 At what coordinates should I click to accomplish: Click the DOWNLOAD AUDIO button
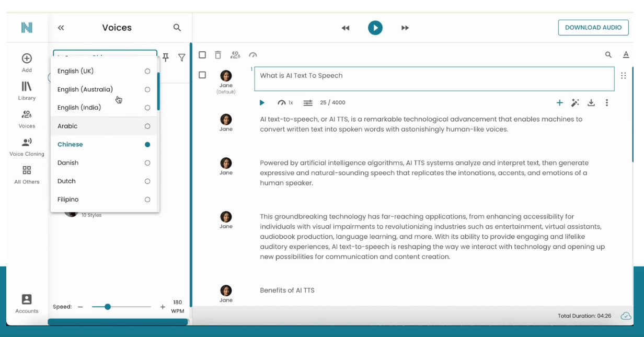pyautogui.click(x=593, y=28)
